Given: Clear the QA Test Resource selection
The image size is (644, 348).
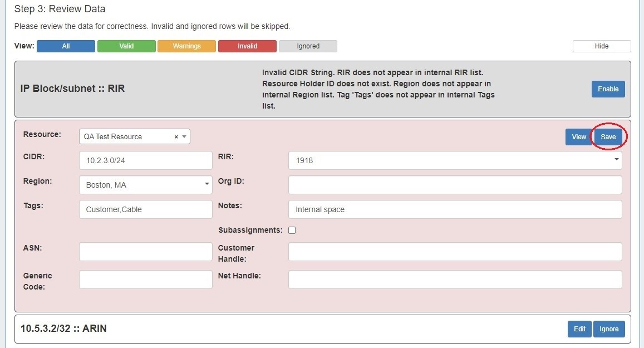Looking at the screenshot, I should point(176,137).
